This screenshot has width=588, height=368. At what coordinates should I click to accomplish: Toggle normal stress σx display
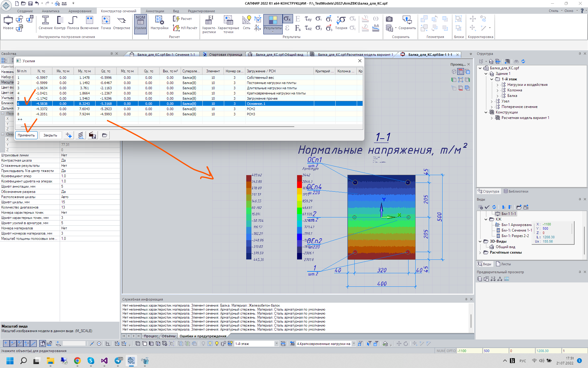tap(287, 19)
